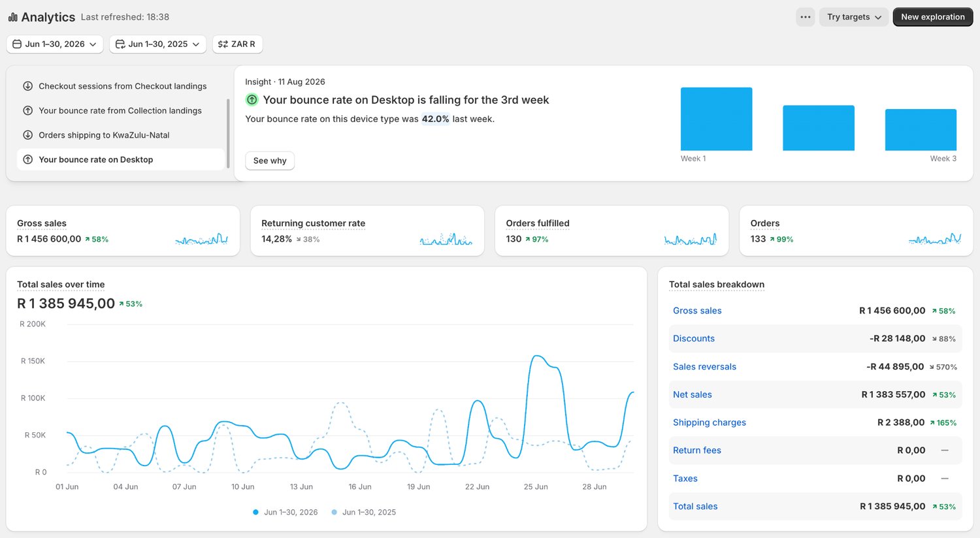Select the bounce rate from Collection landings insight
980x538 pixels.
120,110
